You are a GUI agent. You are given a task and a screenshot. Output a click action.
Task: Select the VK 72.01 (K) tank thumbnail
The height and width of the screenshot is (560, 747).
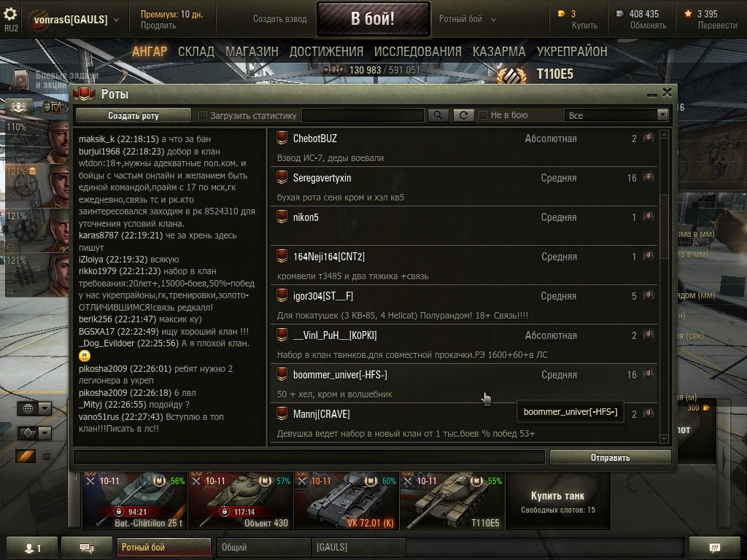tap(347, 501)
